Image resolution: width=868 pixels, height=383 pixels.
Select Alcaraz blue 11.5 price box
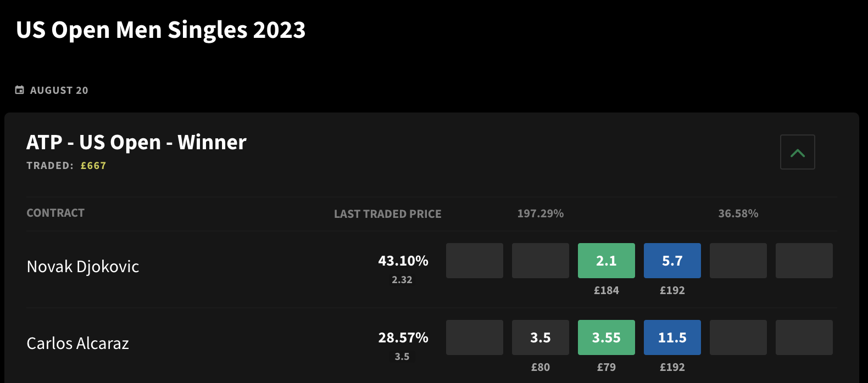pos(672,337)
